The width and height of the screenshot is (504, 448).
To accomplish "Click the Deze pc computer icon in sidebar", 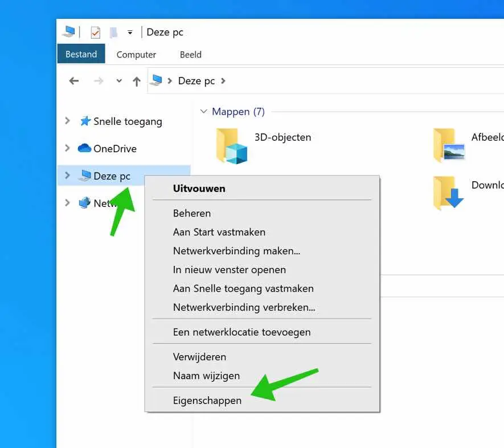I will (85, 176).
